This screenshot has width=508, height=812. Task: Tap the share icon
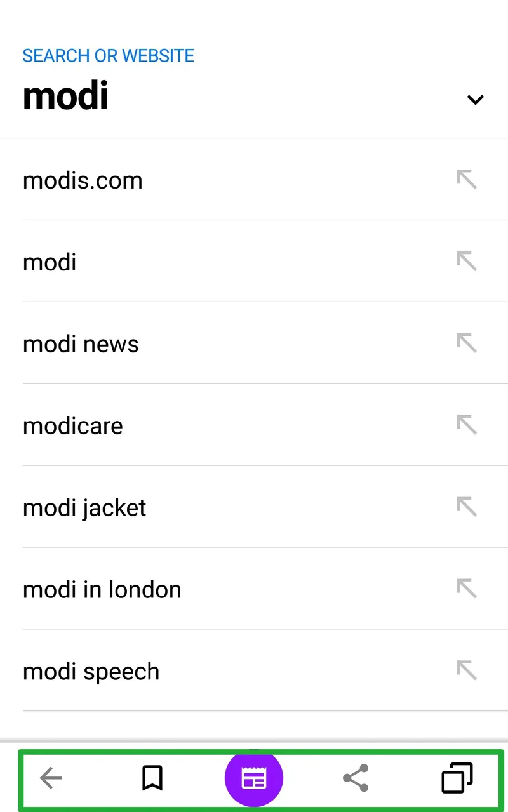(x=356, y=778)
